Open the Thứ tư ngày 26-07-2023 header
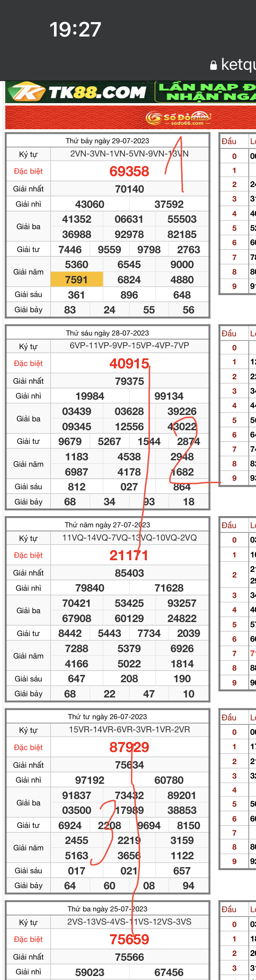Screen dimensions: 256x980 click(107, 717)
